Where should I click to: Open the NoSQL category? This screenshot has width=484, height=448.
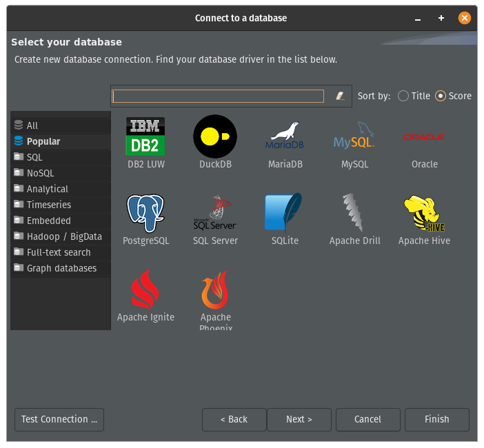click(x=40, y=173)
